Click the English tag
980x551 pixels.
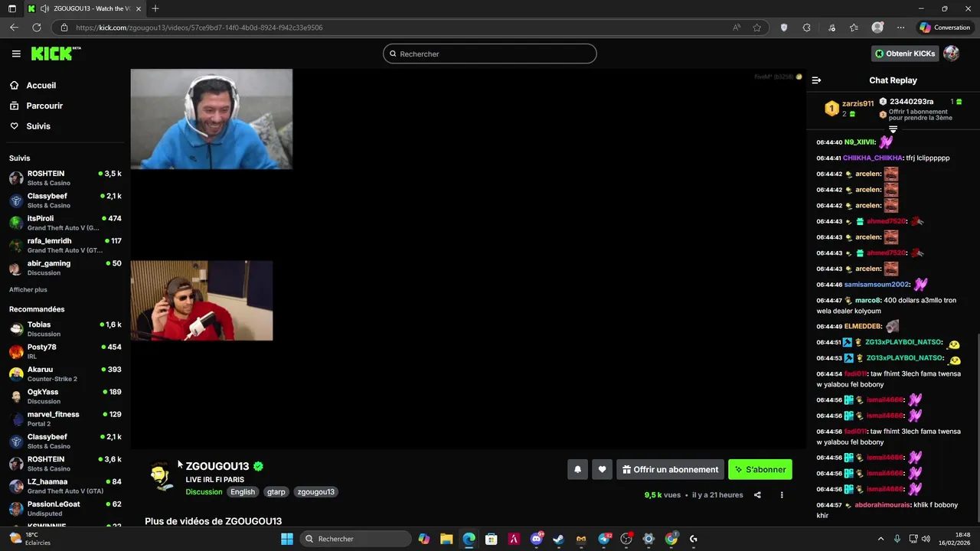[243, 492]
